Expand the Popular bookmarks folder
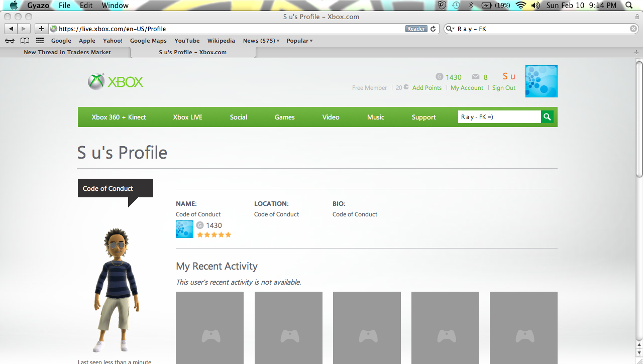643x364 pixels. tap(300, 41)
